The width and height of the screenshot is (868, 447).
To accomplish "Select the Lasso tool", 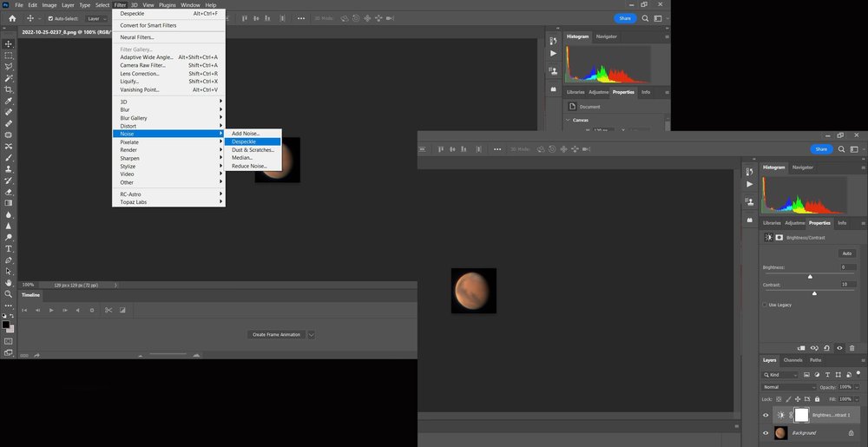I will click(x=9, y=66).
